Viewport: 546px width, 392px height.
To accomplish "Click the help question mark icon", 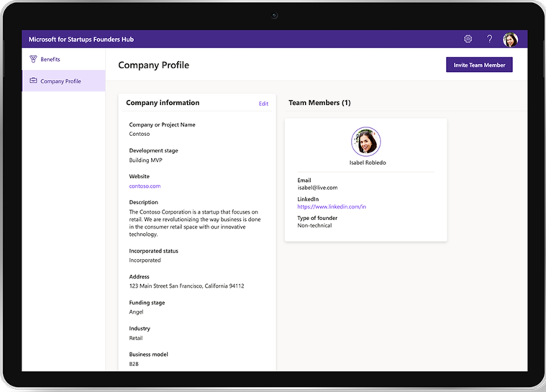I will (x=490, y=39).
